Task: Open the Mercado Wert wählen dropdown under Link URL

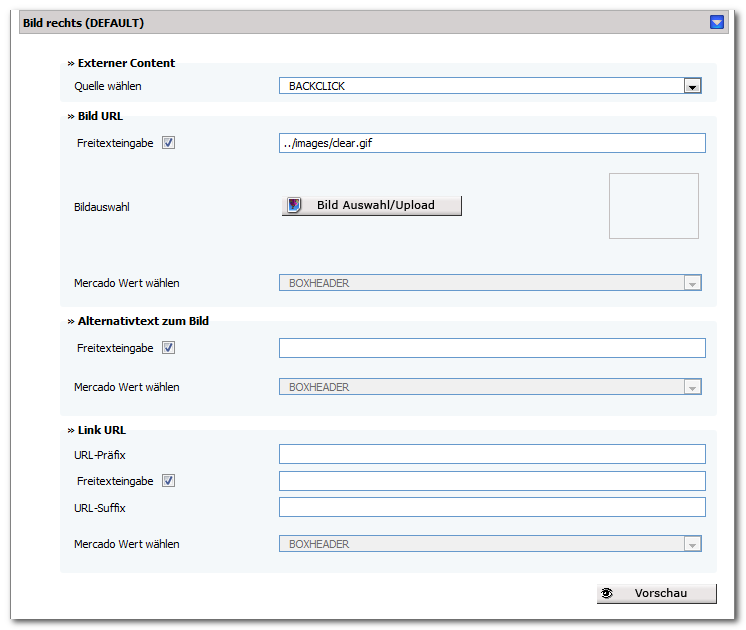Action: 490,544
